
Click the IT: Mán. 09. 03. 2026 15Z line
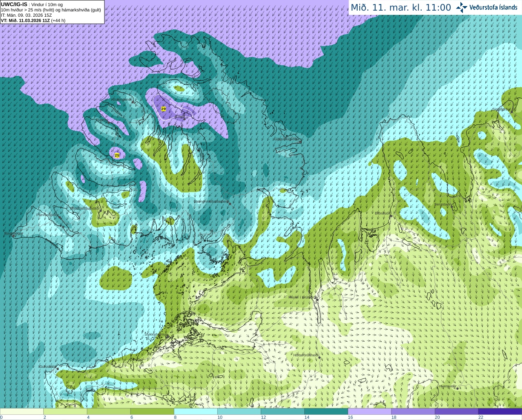[27, 15]
